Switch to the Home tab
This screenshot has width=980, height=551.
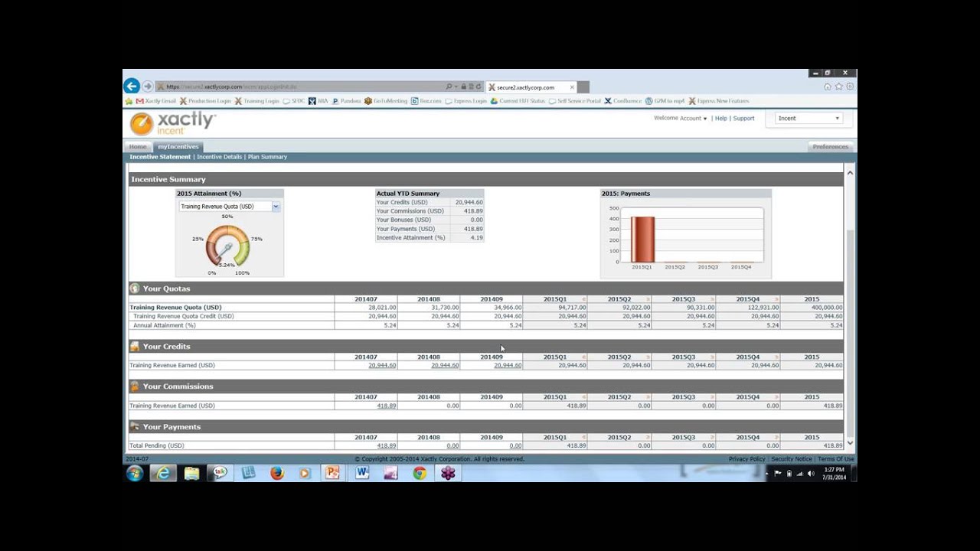(138, 146)
